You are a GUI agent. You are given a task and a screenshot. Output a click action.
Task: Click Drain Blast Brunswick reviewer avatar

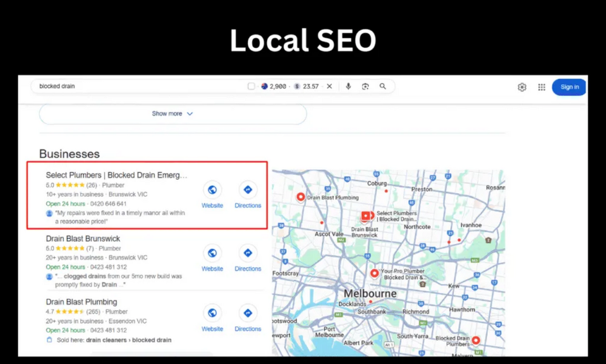(x=49, y=277)
